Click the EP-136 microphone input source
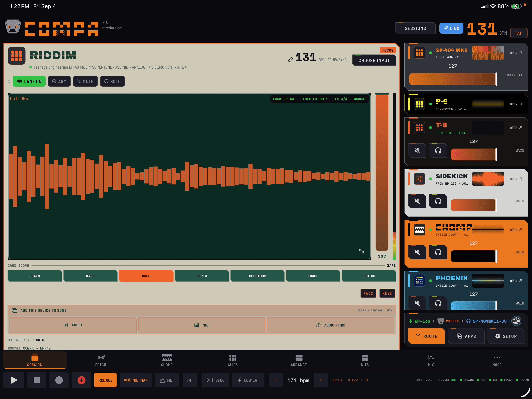The width and height of the screenshot is (532, 399). click(x=419, y=321)
